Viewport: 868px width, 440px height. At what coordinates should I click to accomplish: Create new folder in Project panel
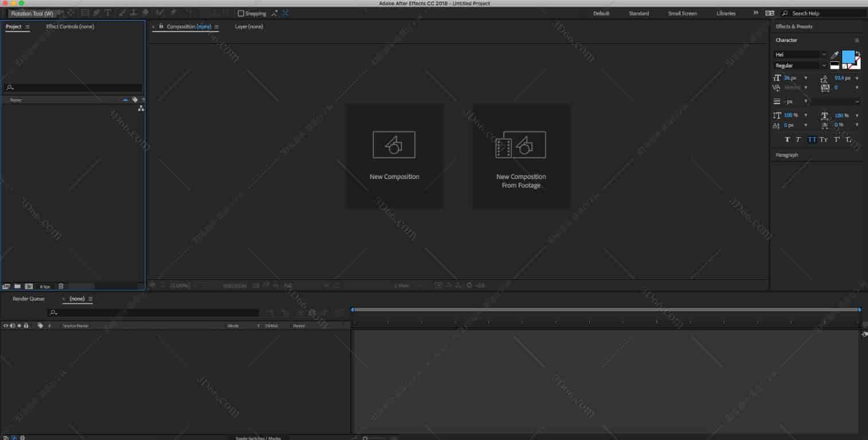(17, 286)
